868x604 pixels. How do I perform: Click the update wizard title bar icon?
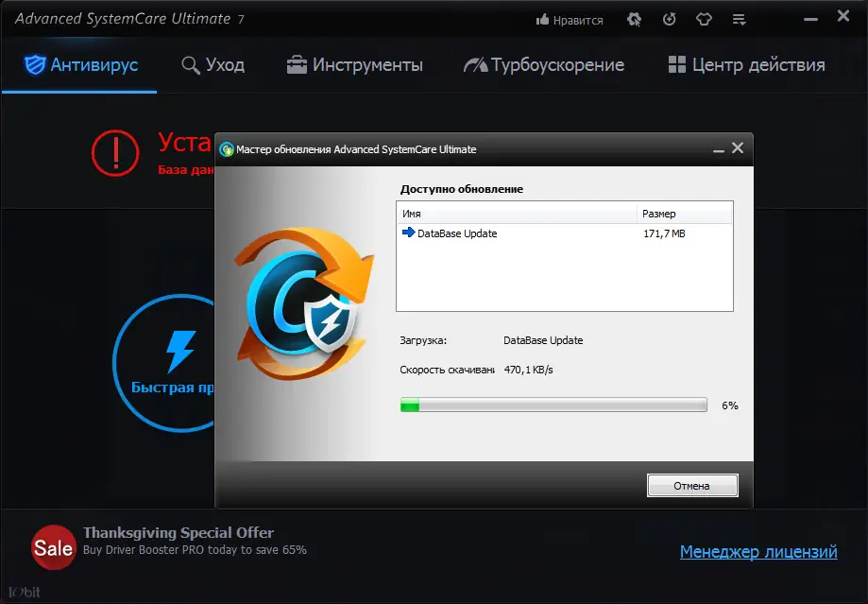coord(227,149)
